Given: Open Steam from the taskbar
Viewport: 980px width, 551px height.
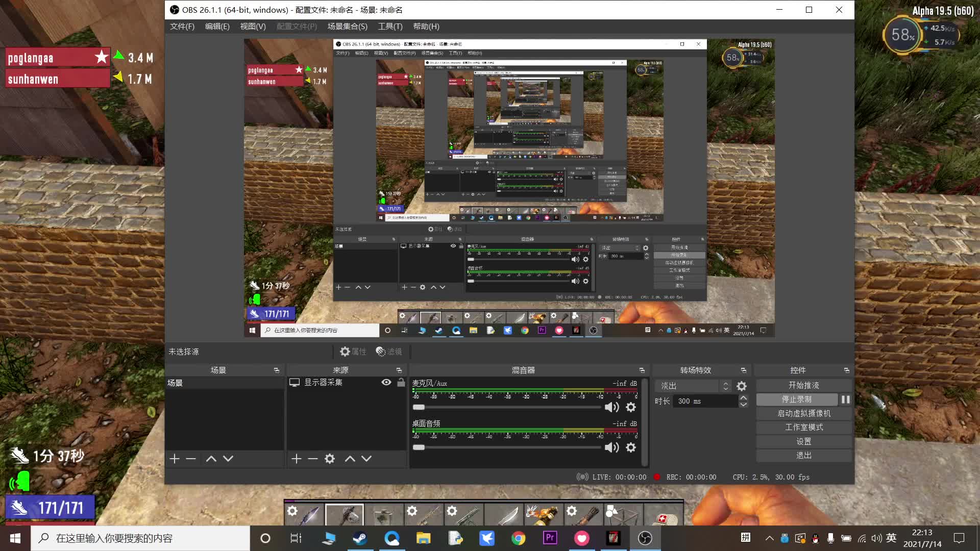Looking at the screenshot, I should click(360, 538).
